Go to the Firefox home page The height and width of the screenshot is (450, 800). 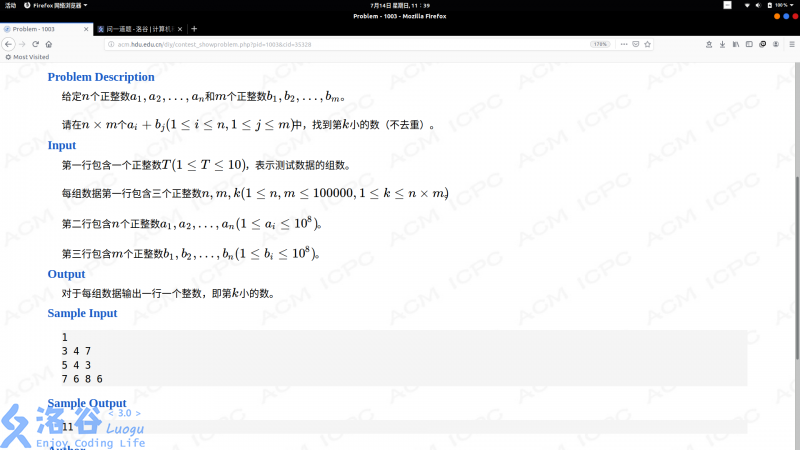49,44
